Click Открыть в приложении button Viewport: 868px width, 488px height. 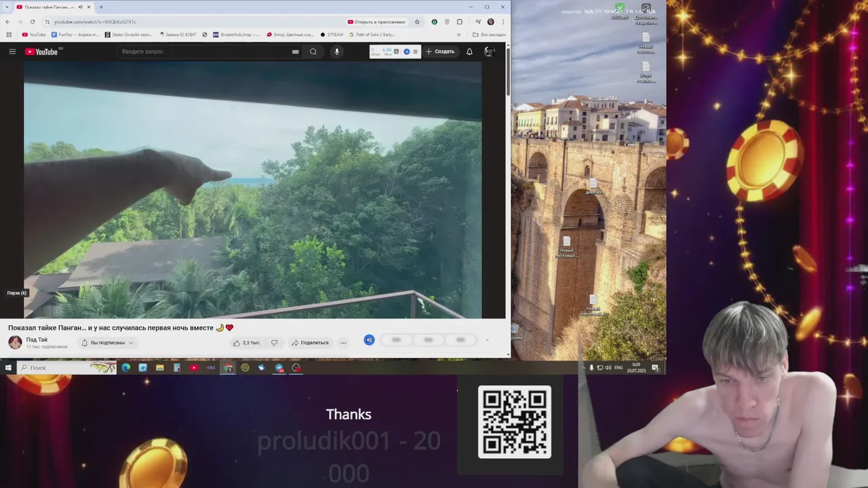[376, 22]
